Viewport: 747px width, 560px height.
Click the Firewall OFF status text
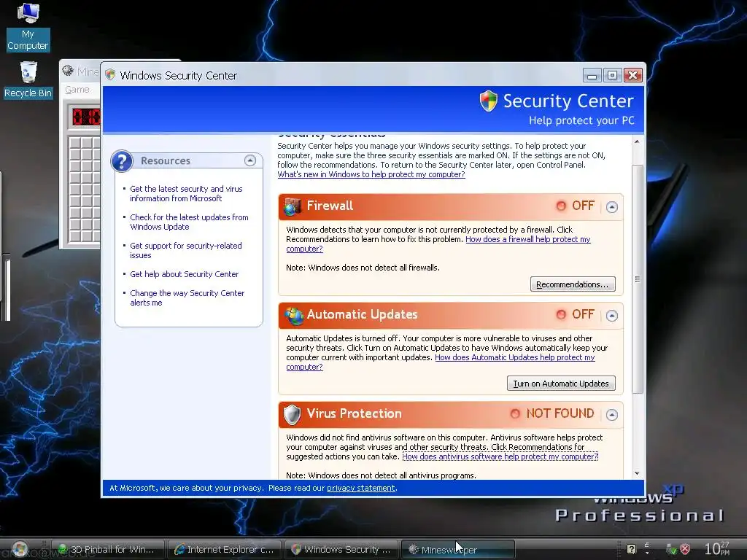[583, 206]
